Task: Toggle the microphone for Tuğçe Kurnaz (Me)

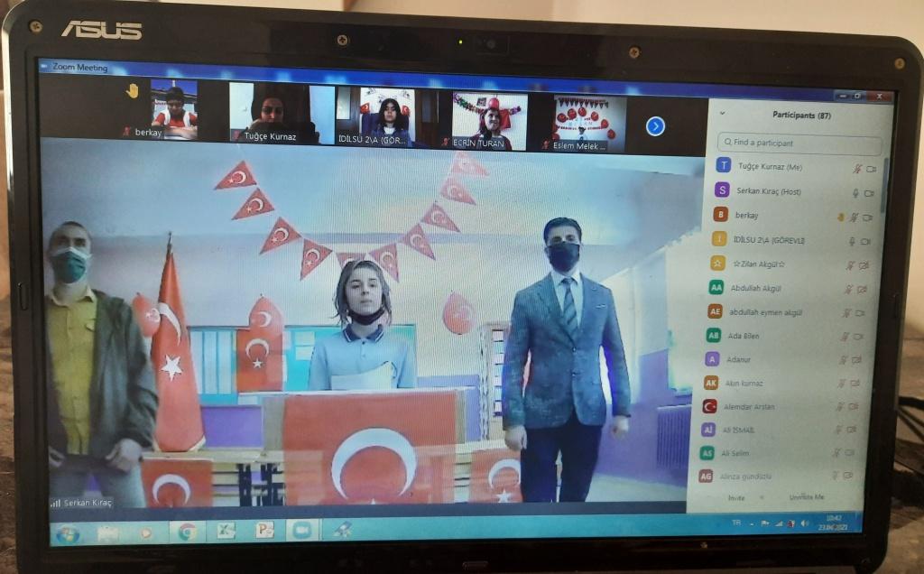Action: point(858,169)
